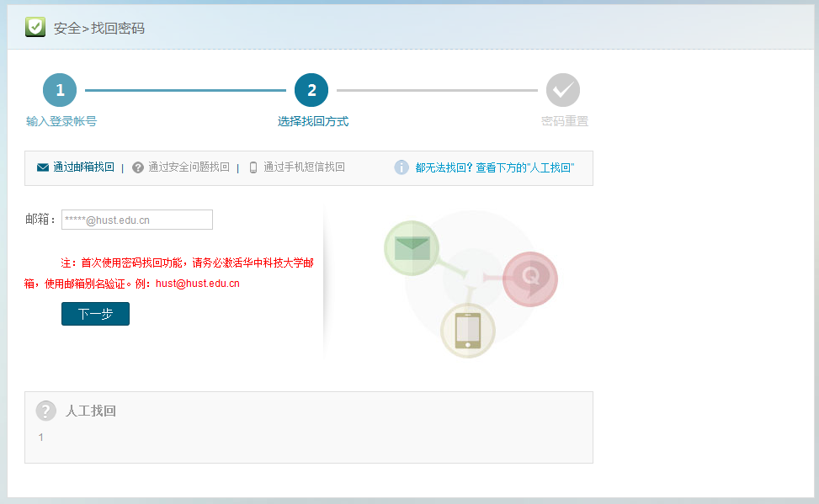Viewport: 819px width, 504px height.
Task: Click the envelope icon beside 通过邮箱找回
Action: point(43,167)
